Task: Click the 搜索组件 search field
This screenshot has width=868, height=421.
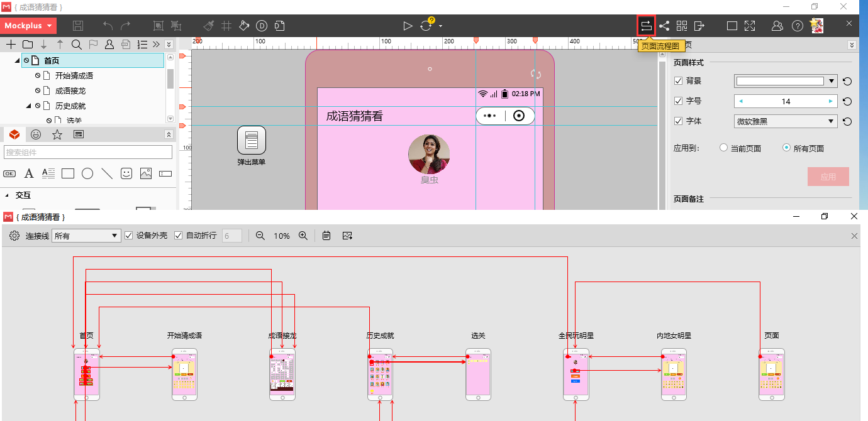Action: tap(88, 152)
